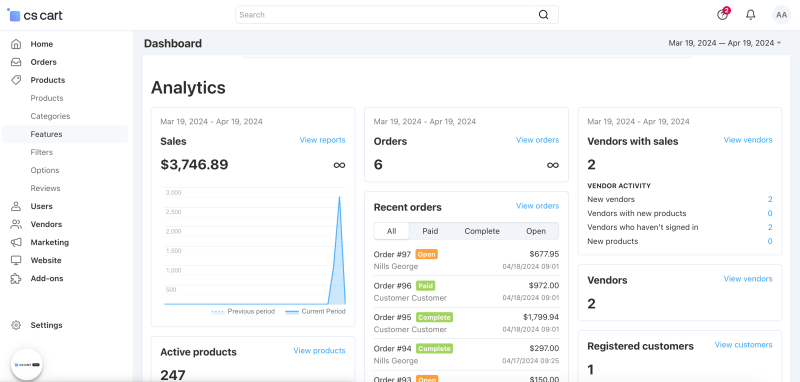800x382 pixels.
Task: Click View orders in Orders card
Action: click(537, 140)
